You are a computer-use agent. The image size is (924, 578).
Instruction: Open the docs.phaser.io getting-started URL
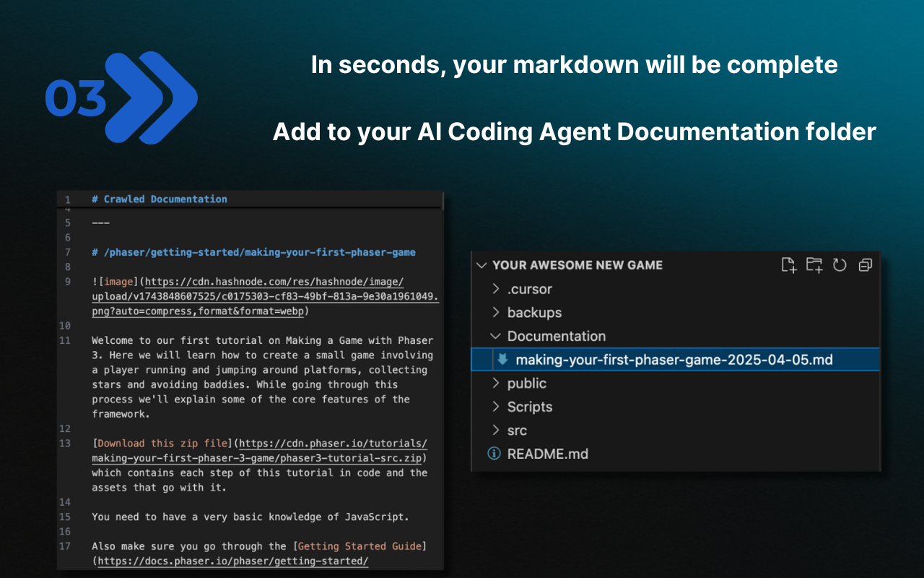tap(232, 561)
